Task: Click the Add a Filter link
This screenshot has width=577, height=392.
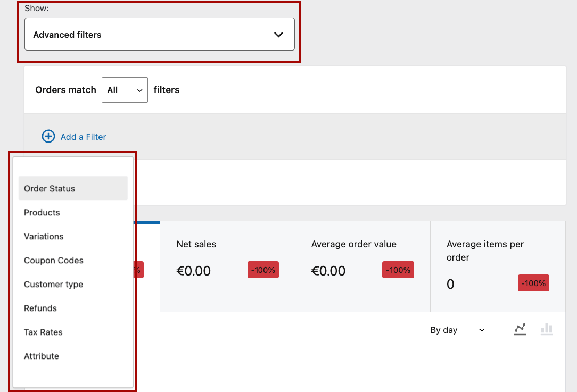Action: [83, 136]
